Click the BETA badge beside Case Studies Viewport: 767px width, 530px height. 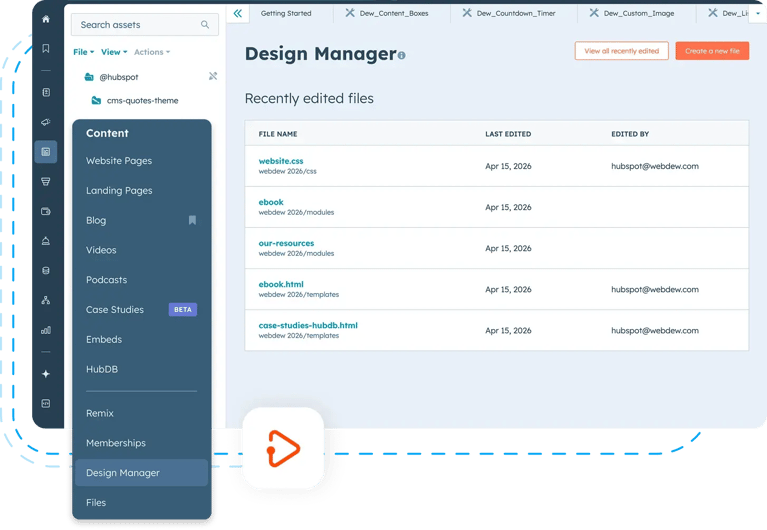pyautogui.click(x=183, y=310)
